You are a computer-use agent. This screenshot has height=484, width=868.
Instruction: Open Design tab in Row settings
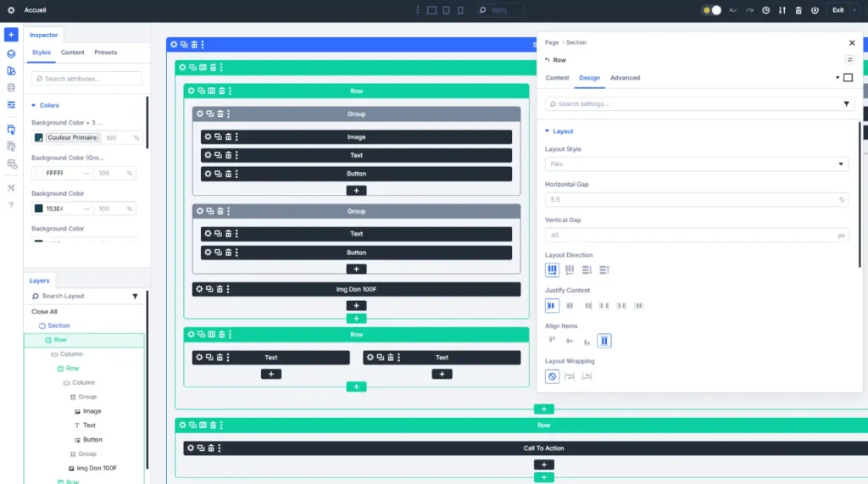[590, 78]
